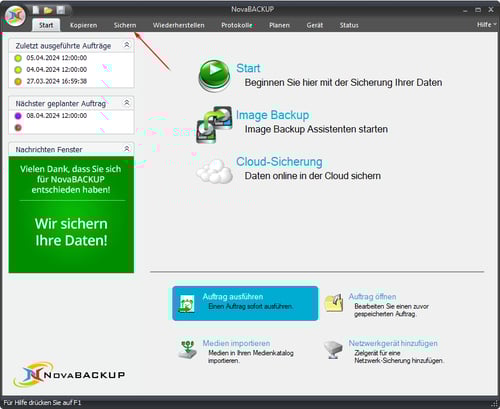This screenshot has width=500, height=409.
Task: Minimize the NovaBACKUP window
Action: click(465, 11)
